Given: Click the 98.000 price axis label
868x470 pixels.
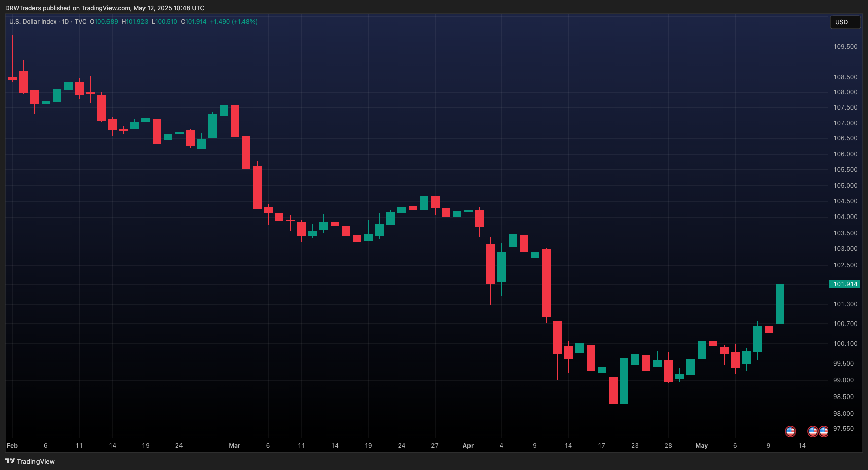Looking at the screenshot, I should [843, 414].
